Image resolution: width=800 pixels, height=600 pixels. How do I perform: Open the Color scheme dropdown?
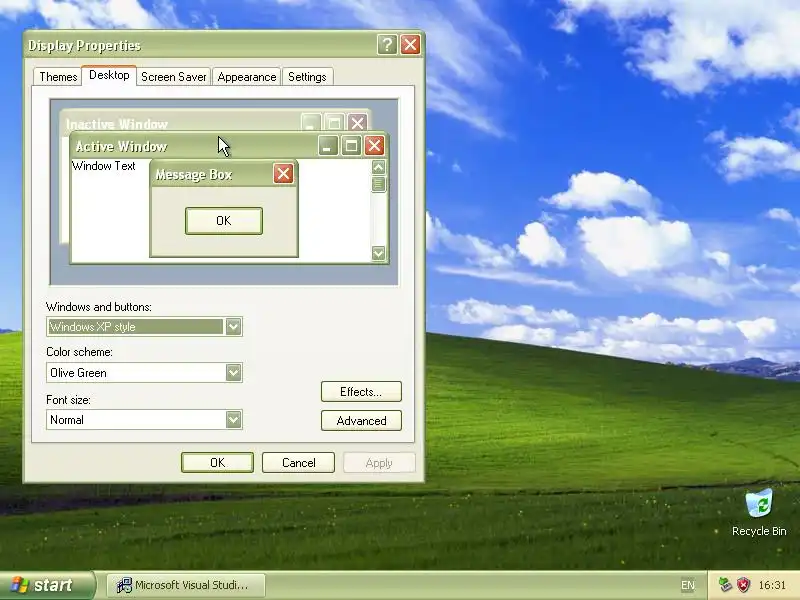[233, 372]
